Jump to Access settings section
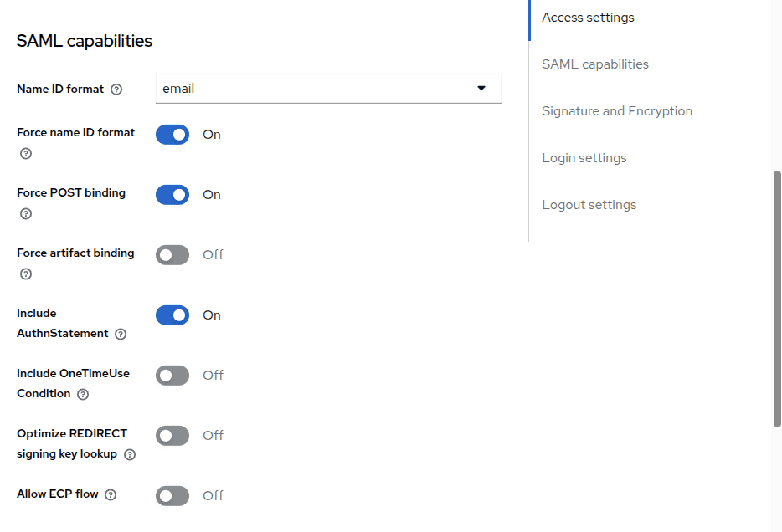 tap(588, 18)
